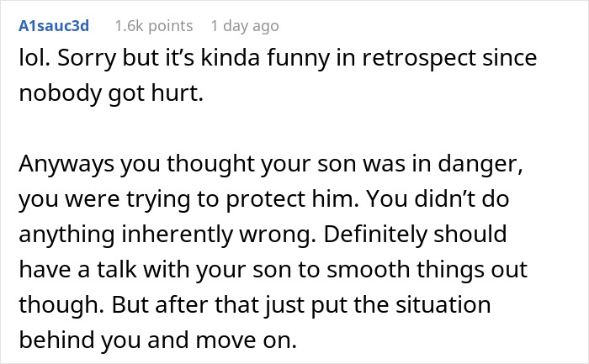Click the word 'lol.' starting the comment
This screenshot has height=364, width=589.
[x=34, y=58]
